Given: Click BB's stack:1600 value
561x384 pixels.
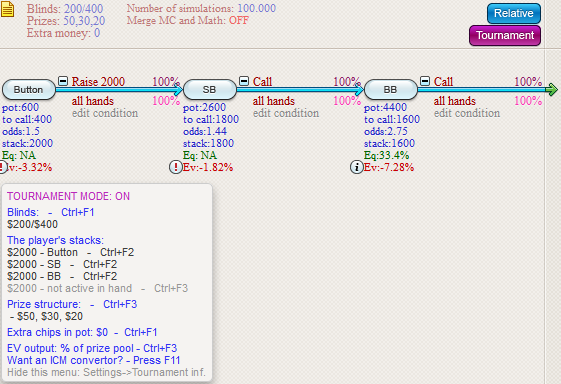Looking at the screenshot, I should pyautogui.click(x=389, y=143).
